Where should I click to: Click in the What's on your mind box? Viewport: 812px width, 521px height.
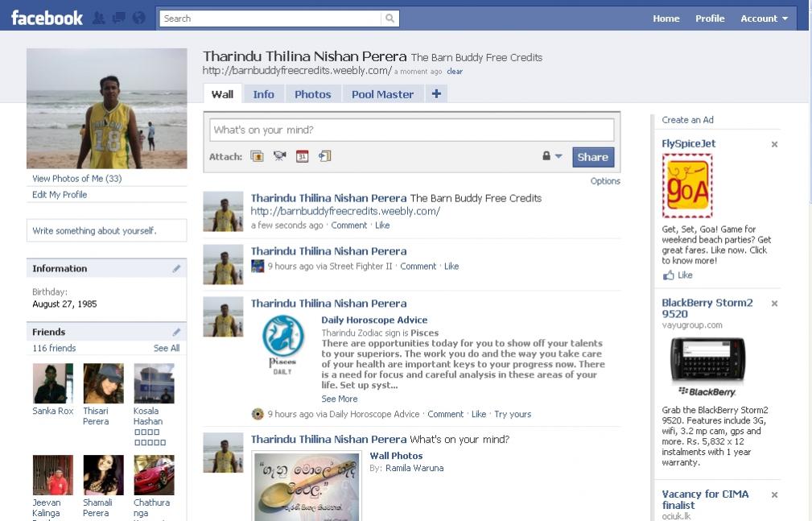412,130
